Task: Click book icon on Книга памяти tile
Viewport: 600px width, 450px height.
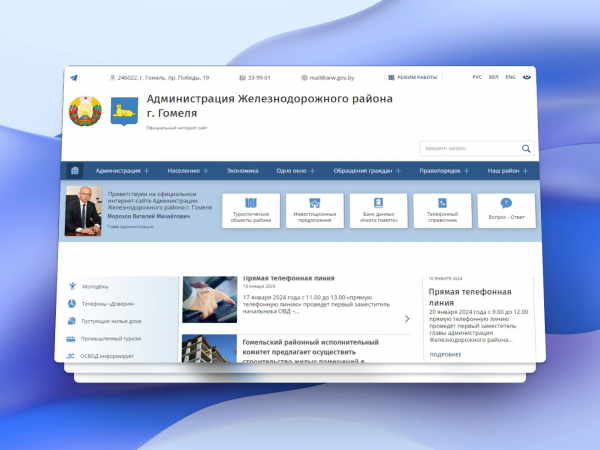Action: click(378, 203)
